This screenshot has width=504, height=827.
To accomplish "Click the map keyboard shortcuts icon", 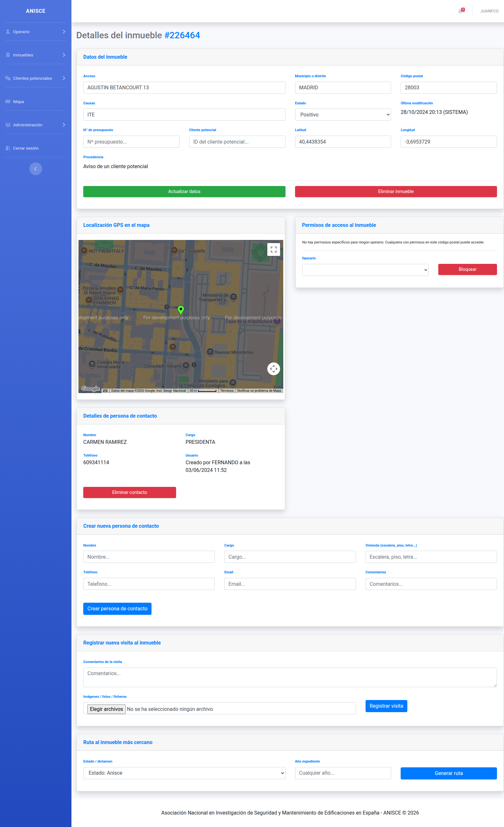I will 105,391.
